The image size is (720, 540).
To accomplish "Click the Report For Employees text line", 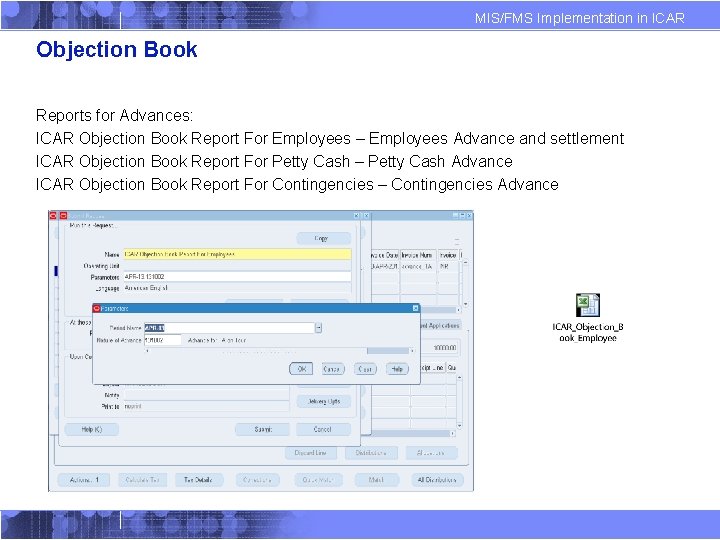I will point(330,138).
